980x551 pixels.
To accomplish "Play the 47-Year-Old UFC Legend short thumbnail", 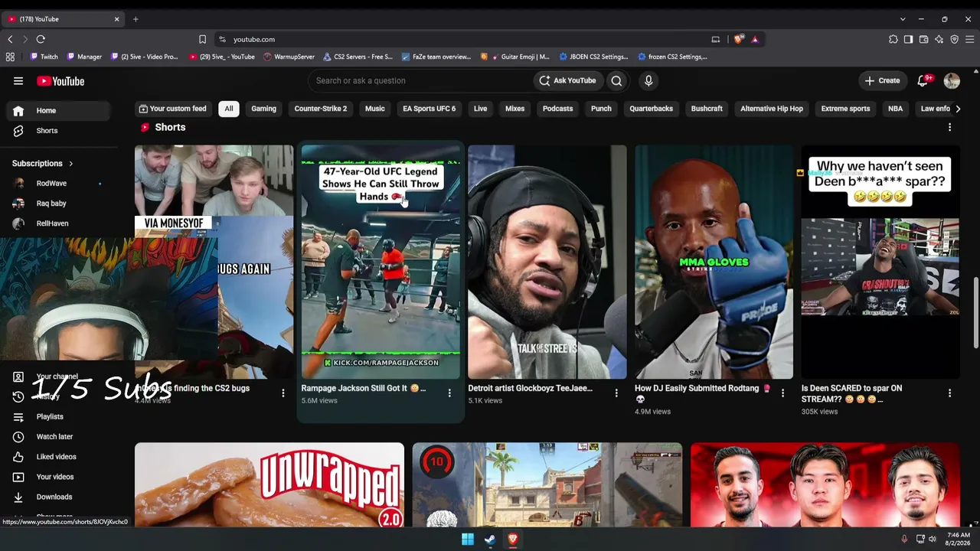I will [381, 262].
